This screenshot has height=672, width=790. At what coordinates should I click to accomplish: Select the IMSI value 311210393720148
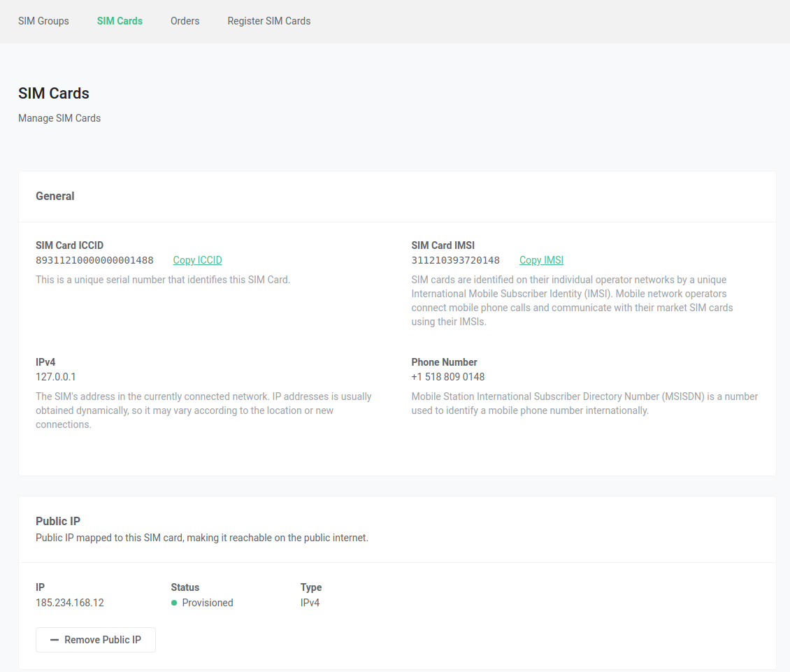pos(455,260)
